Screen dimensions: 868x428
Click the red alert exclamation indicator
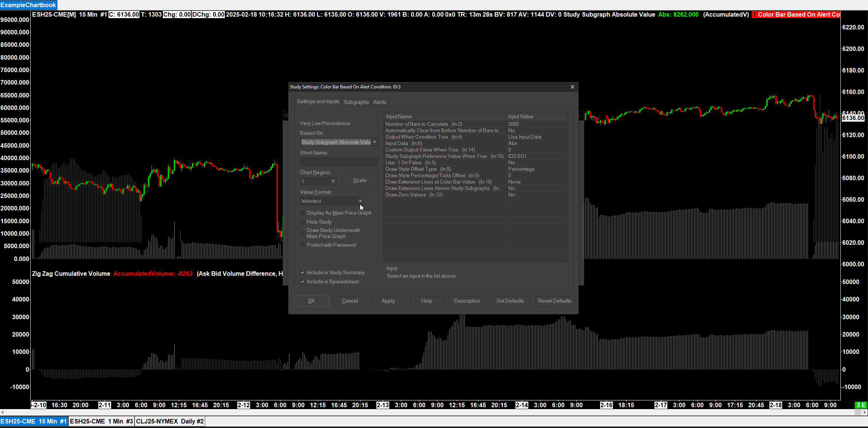[x=754, y=15]
